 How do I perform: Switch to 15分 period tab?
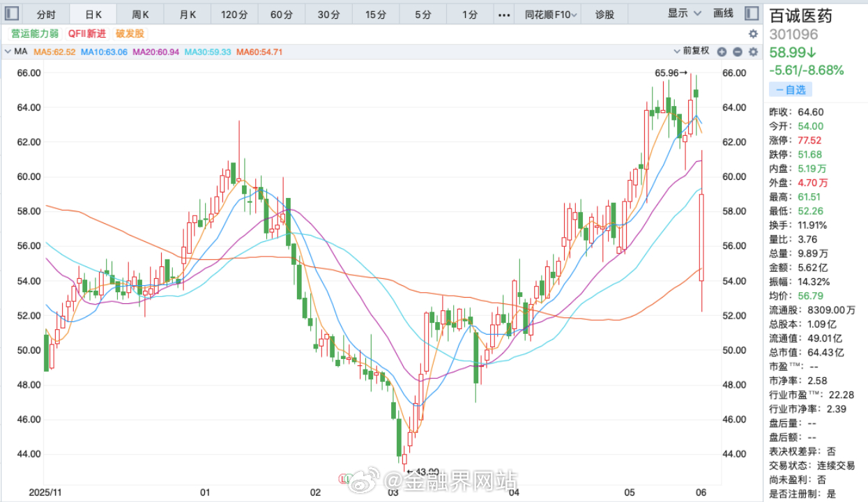[x=376, y=14]
